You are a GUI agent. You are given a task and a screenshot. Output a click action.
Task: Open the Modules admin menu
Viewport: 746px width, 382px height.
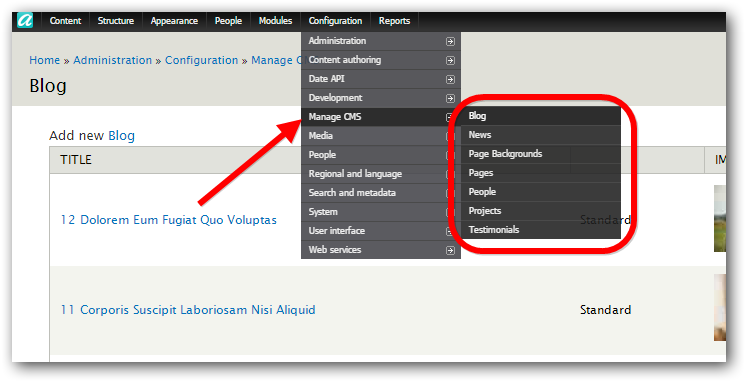click(275, 21)
